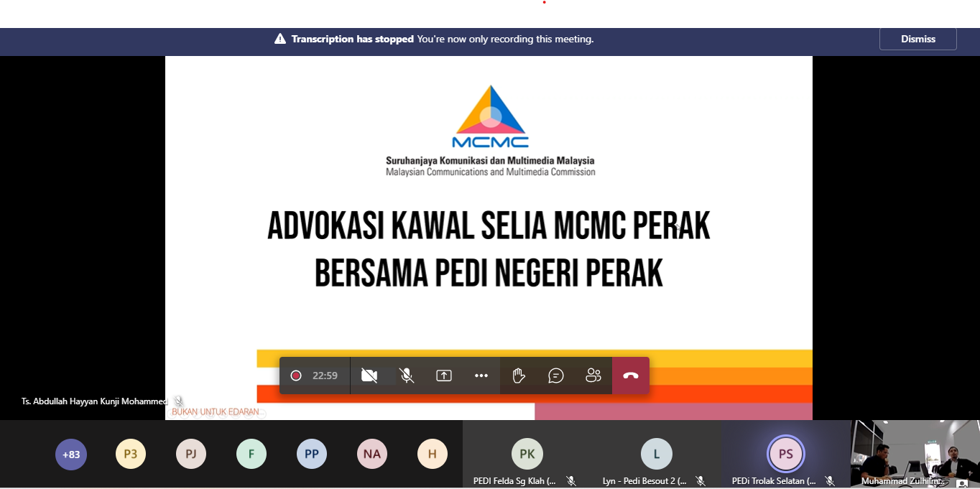Image resolution: width=980 pixels, height=489 pixels.
Task: Click muted mic icon beside PEDI Felda Sg Klah
Action: 571,481
